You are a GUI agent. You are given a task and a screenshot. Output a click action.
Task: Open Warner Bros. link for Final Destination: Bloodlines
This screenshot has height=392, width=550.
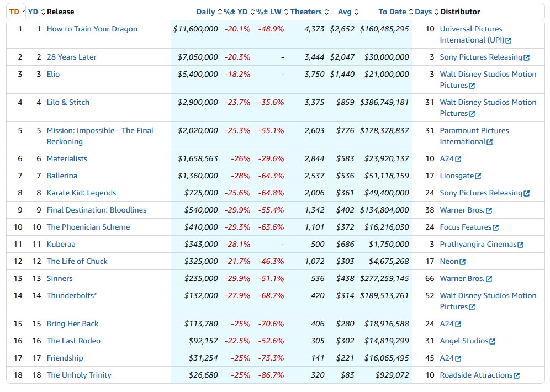(x=462, y=210)
